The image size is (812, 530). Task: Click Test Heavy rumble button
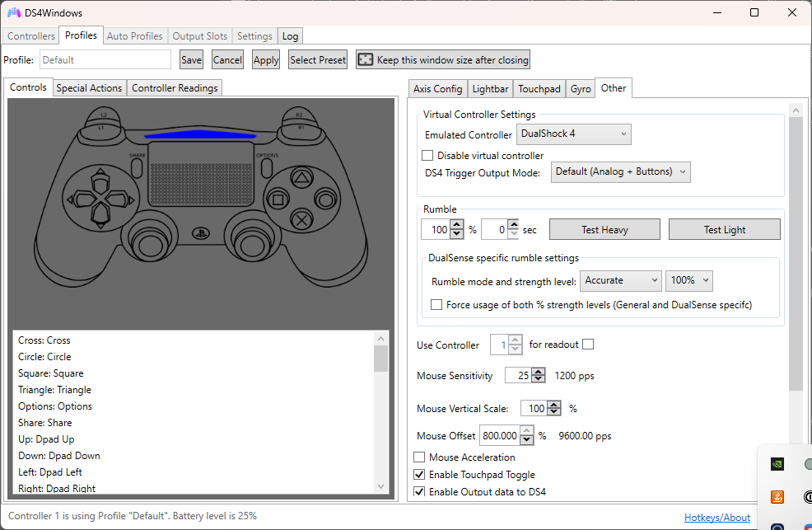604,229
